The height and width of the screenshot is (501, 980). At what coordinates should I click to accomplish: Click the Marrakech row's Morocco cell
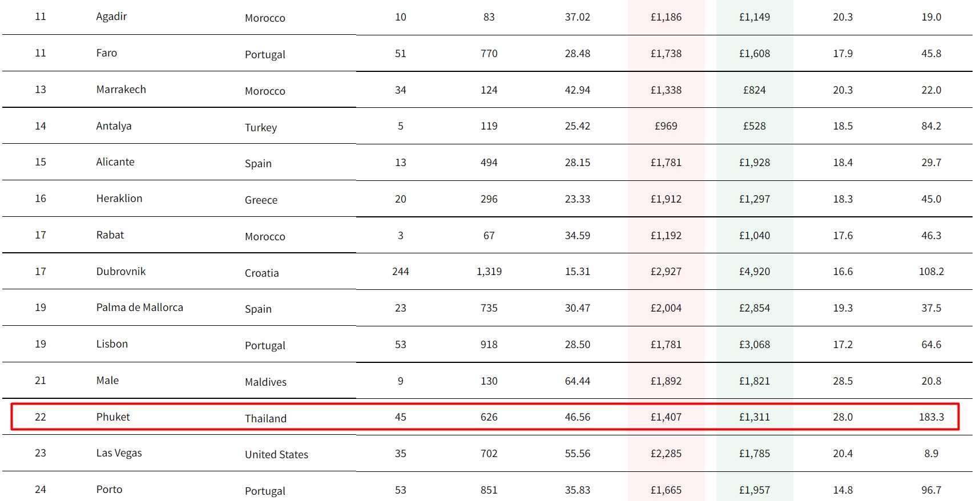tap(265, 91)
